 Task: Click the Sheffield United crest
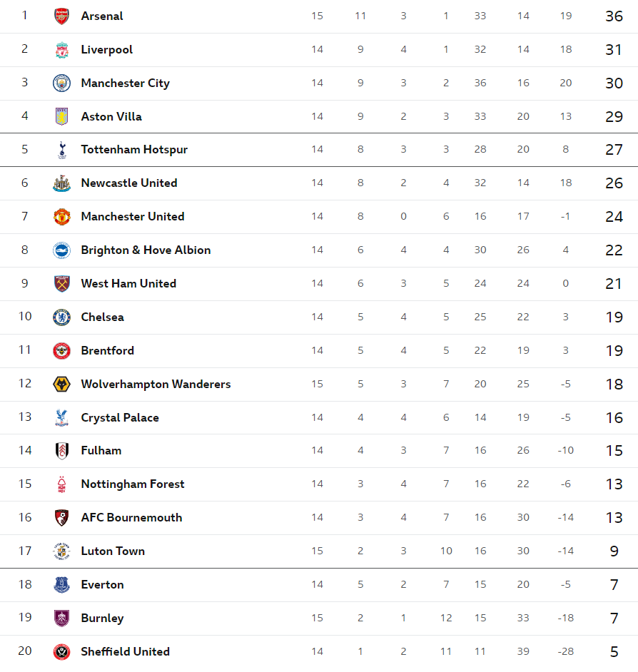(62, 652)
